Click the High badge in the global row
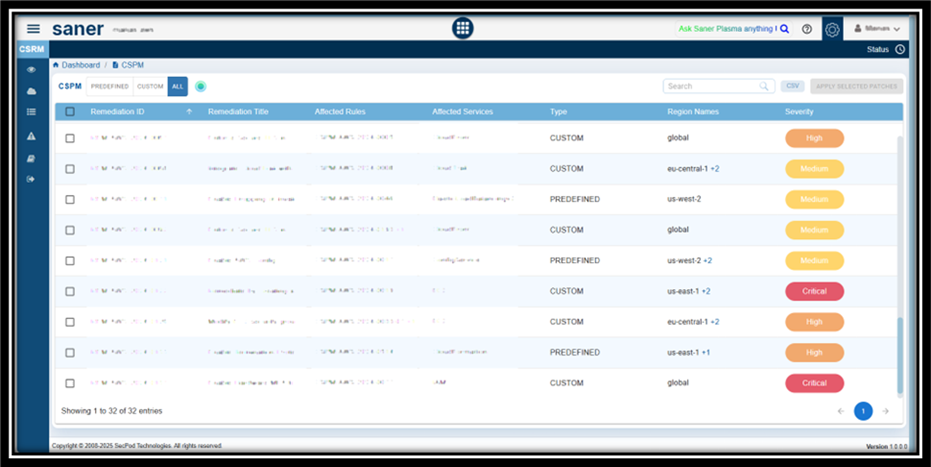Screen dimensions: 931x467 (x=815, y=138)
